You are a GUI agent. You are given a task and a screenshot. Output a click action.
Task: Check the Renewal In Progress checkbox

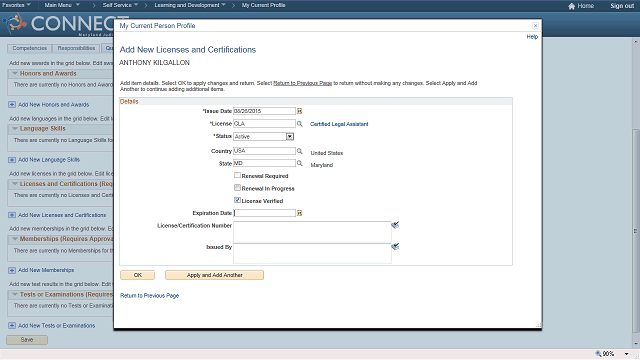(237, 188)
